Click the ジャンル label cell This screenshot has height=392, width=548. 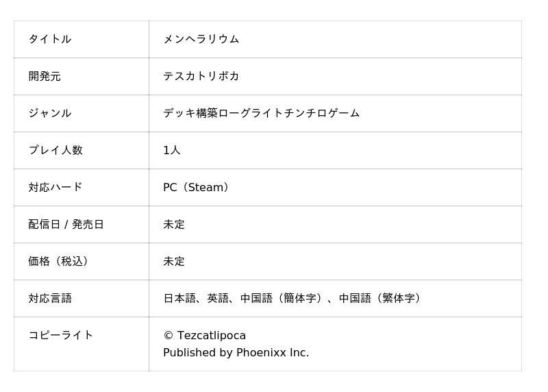[x=50, y=113]
